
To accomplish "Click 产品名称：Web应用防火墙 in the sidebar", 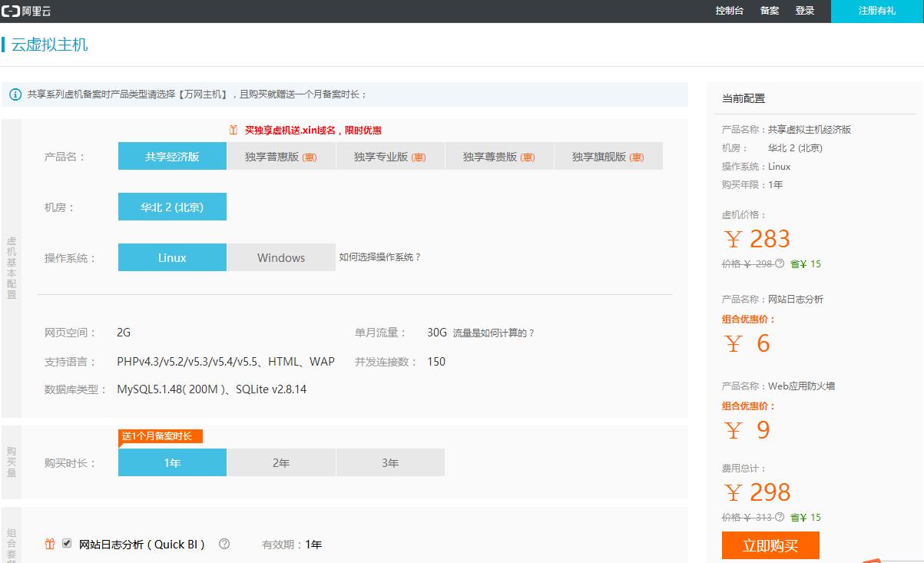I will 778,386.
